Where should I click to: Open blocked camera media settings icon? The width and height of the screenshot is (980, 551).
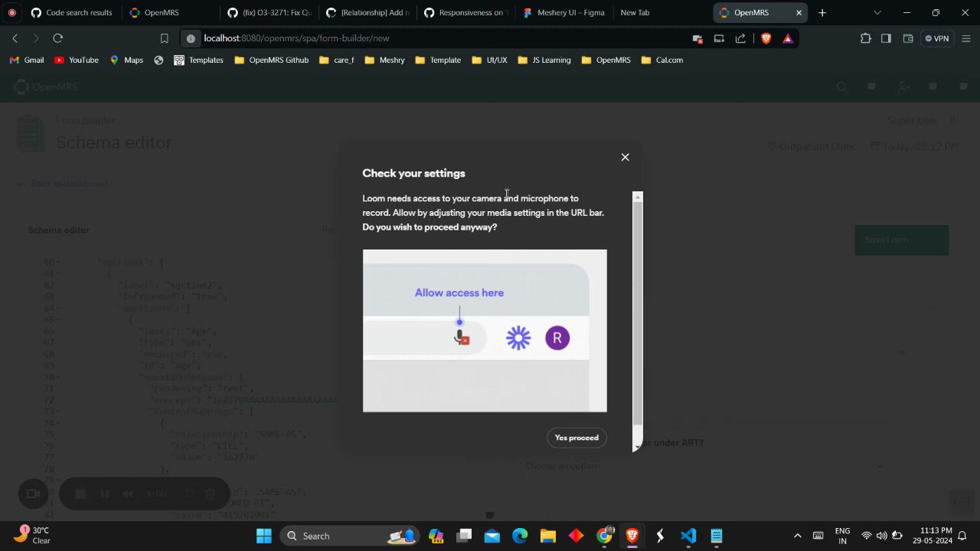pos(697,38)
